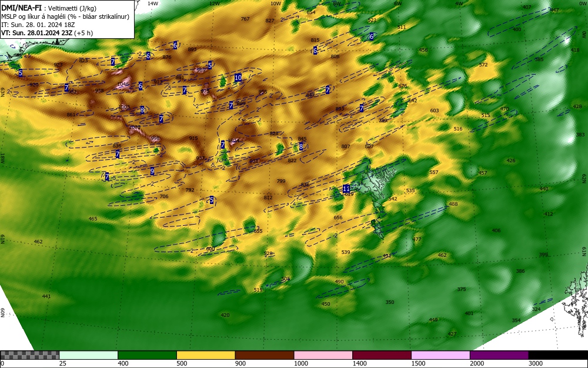The height and width of the screenshot is (368, 588).
Task: Click the 420 map value
Action: (225, 315)
